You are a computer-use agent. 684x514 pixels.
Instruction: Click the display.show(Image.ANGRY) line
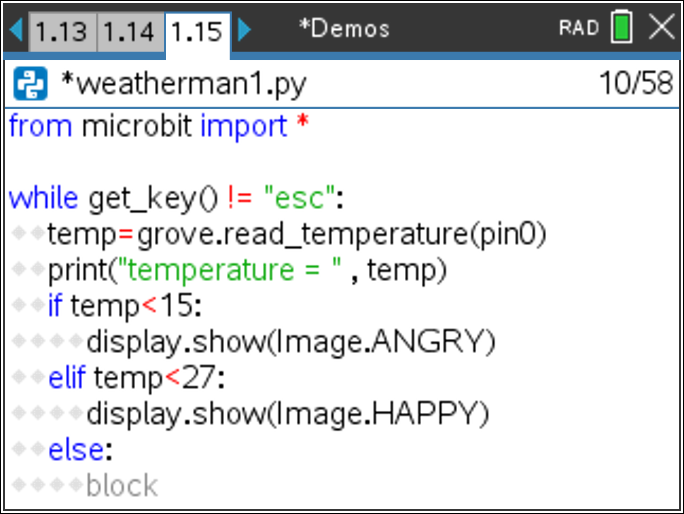click(x=291, y=342)
